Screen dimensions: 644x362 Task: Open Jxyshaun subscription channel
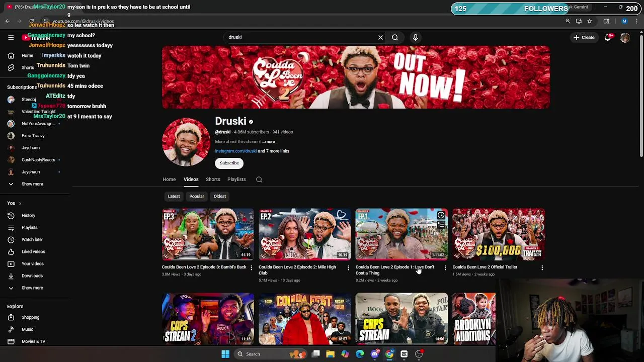[30, 148]
